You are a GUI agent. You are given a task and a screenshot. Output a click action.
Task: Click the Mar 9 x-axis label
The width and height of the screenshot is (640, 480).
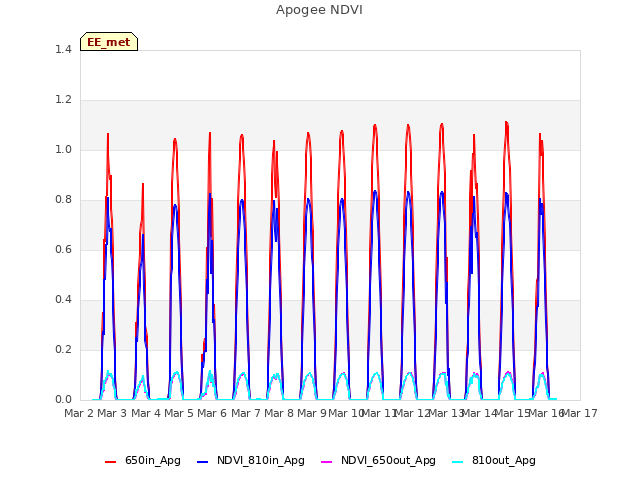(312, 413)
